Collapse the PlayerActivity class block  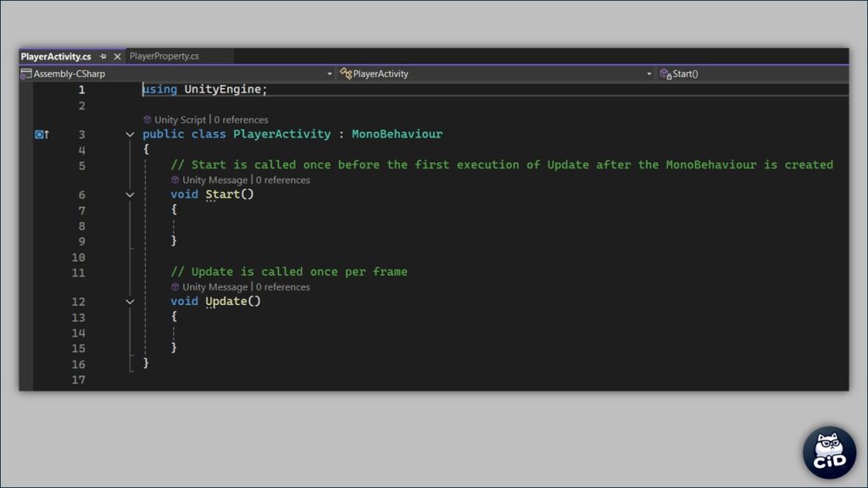(x=130, y=135)
